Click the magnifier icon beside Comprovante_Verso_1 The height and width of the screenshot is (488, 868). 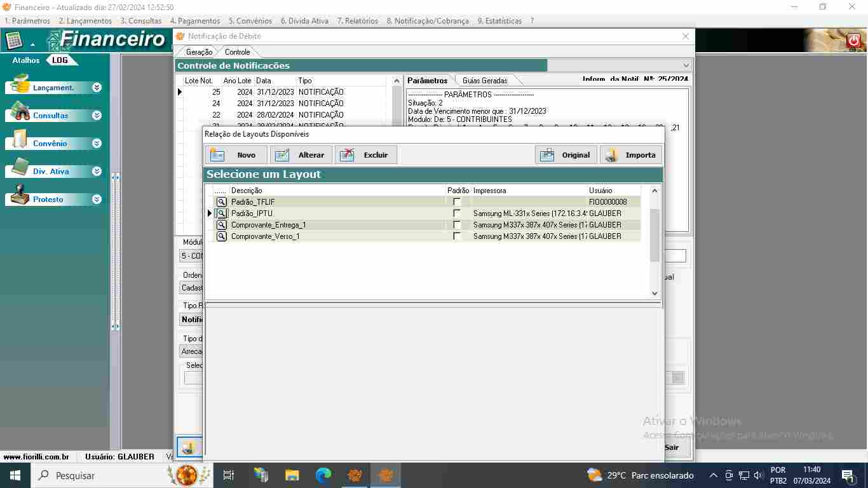click(221, 236)
